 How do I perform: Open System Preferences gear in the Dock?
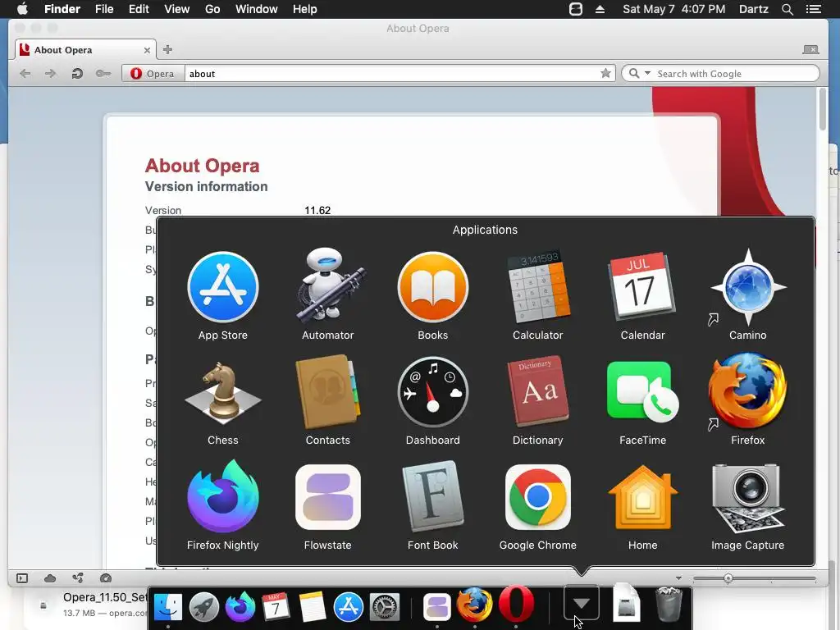385,607
